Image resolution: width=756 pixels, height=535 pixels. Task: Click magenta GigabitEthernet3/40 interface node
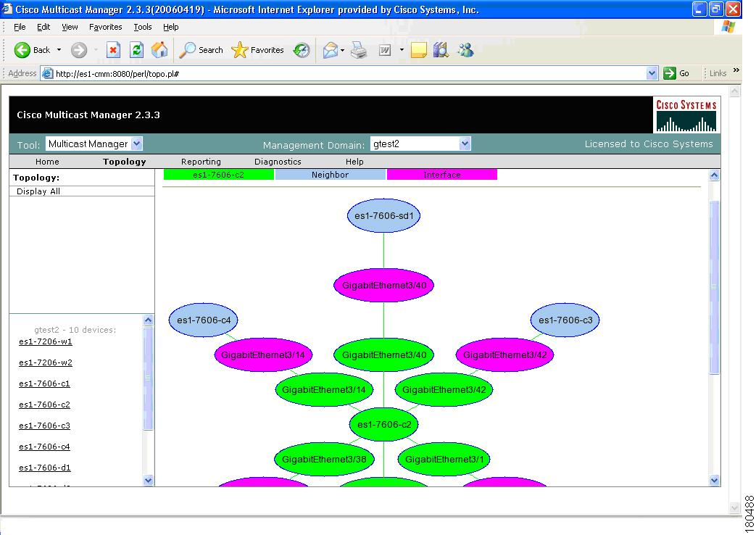coord(383,285)
